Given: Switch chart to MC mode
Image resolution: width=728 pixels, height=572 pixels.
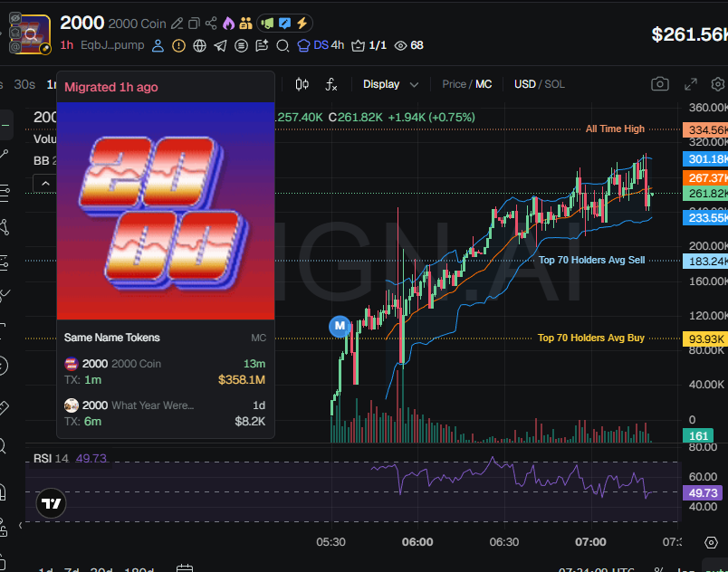Looking at the screenshot, I should 484,84.
